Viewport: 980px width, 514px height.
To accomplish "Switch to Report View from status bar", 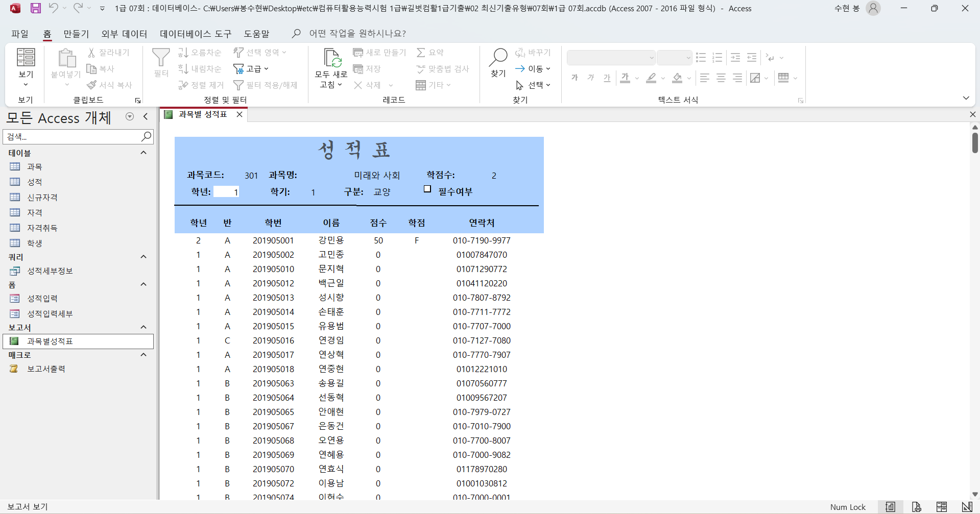I will point(891,507).
